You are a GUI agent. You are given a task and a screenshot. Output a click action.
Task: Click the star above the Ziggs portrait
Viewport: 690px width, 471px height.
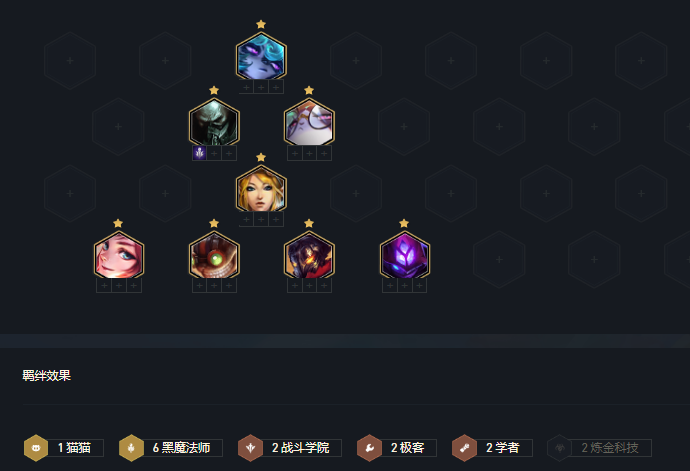click(x=214, y=223)
